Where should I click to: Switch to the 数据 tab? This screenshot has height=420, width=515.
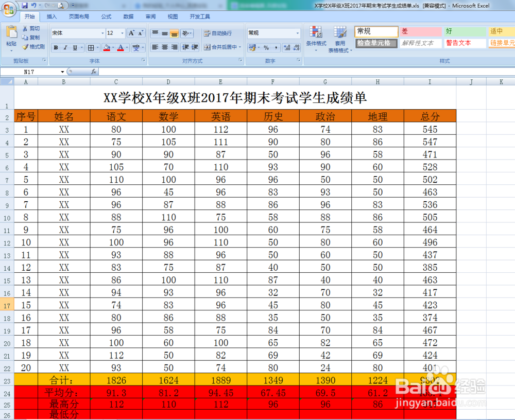pyautogui.click(x=128, y=16)
